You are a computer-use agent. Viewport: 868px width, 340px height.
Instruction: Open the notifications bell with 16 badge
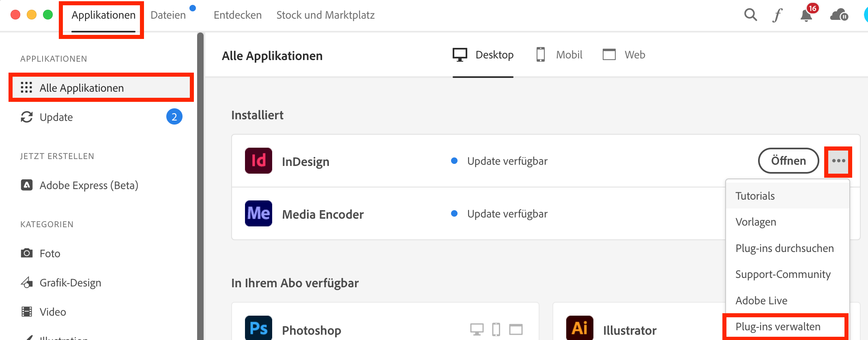[x=806, y=15]
